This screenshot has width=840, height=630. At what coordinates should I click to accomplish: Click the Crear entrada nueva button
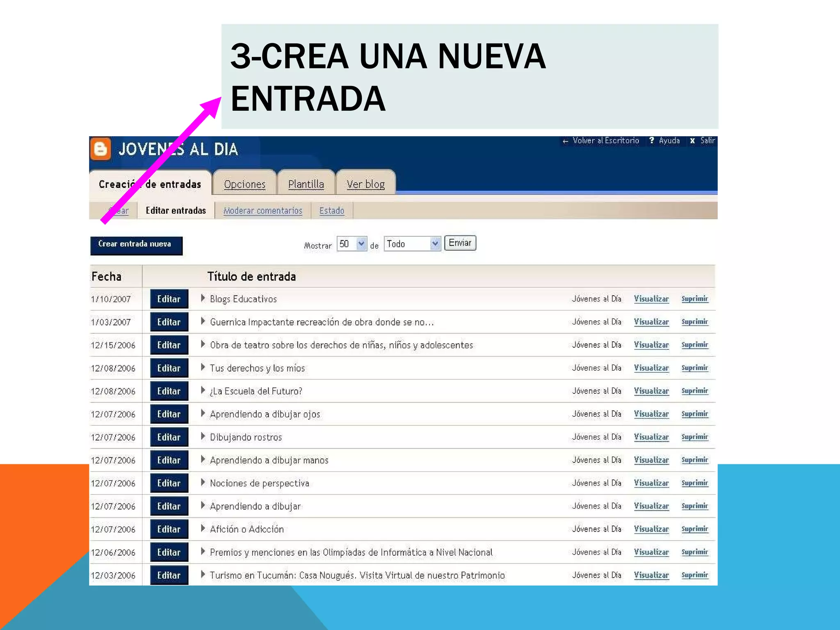tap(136, 245)
